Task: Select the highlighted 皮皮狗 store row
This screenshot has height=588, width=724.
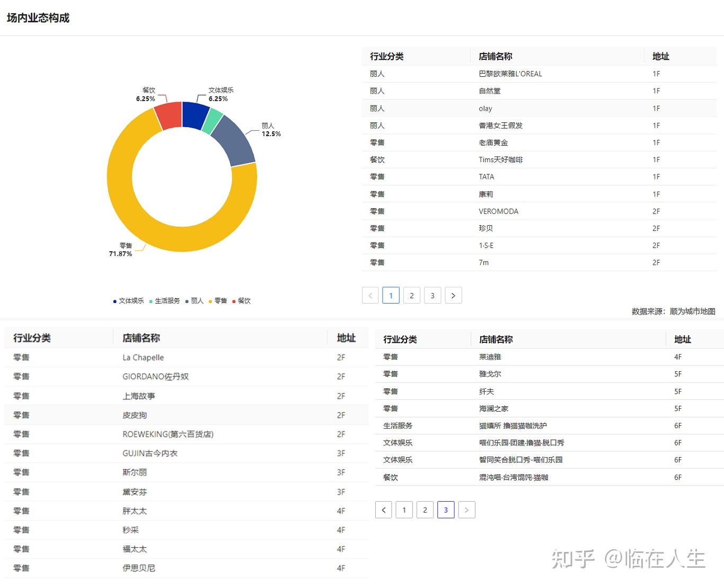Action: pos(187,415)
